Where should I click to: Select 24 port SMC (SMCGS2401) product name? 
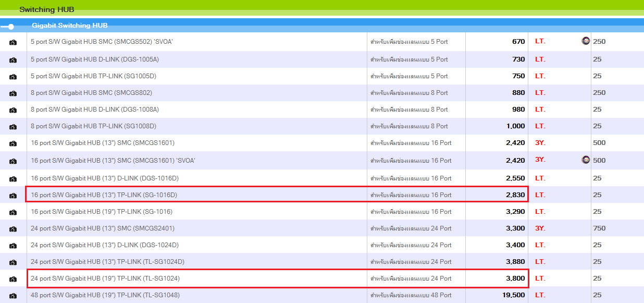point(103,228)
